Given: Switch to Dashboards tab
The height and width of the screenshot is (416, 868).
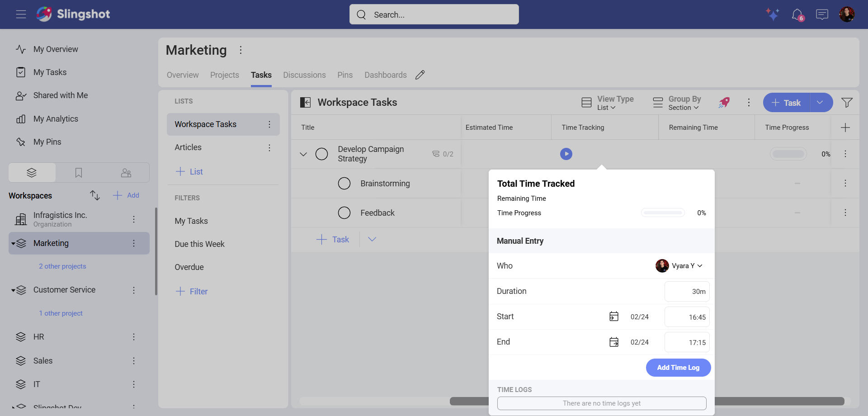Looking at the screenshot, I should click(x=386, y=75).
